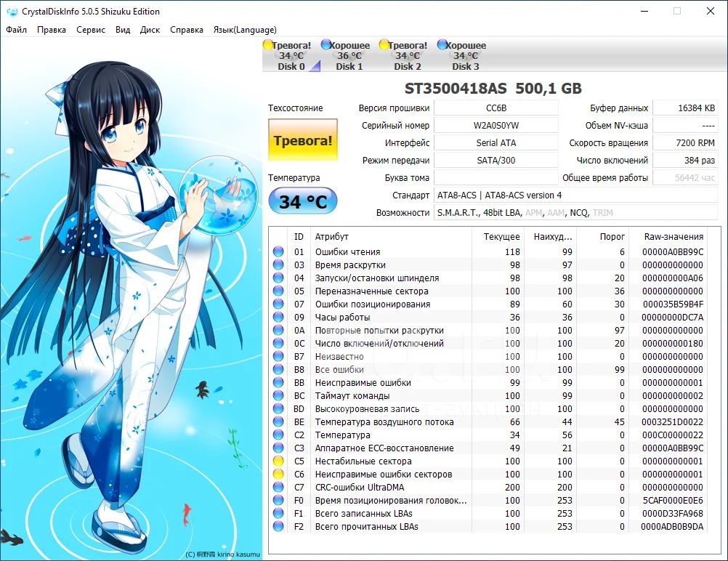Click the disk model title ST3500418AS 500,1 GB
728x561 pixels.
pos(493,88)
